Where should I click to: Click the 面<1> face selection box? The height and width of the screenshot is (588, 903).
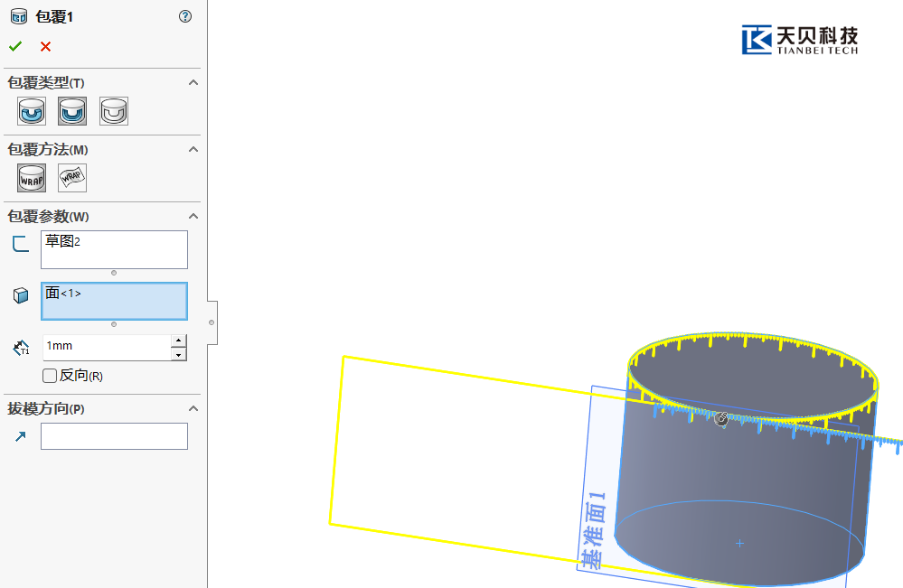click(114, 301)
